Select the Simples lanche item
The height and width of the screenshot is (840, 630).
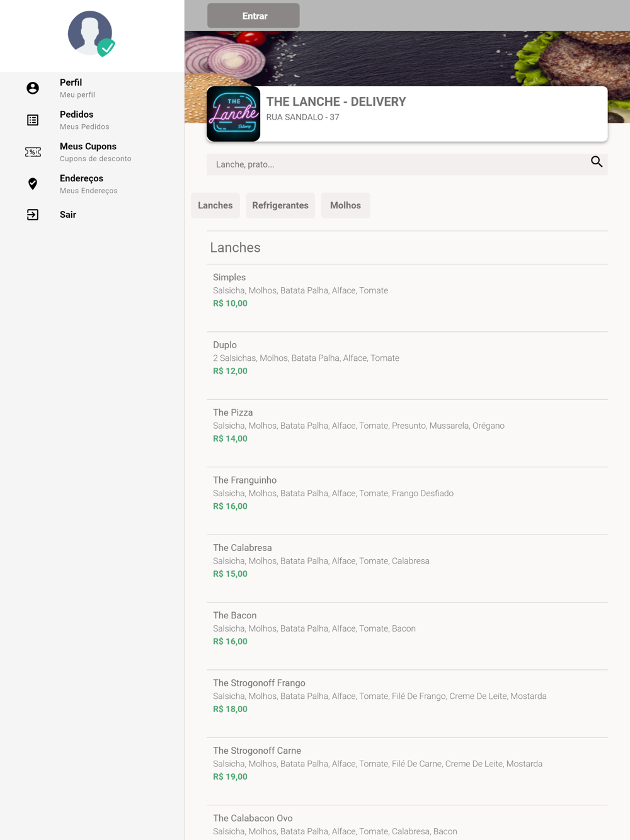coord(407,298)
